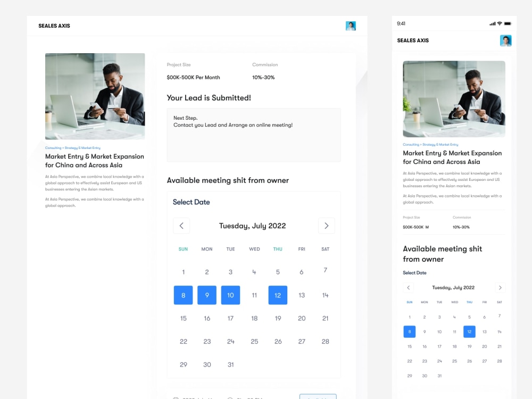
Task: Open profile avatar in desktop header
Action: tap(351, 26)
